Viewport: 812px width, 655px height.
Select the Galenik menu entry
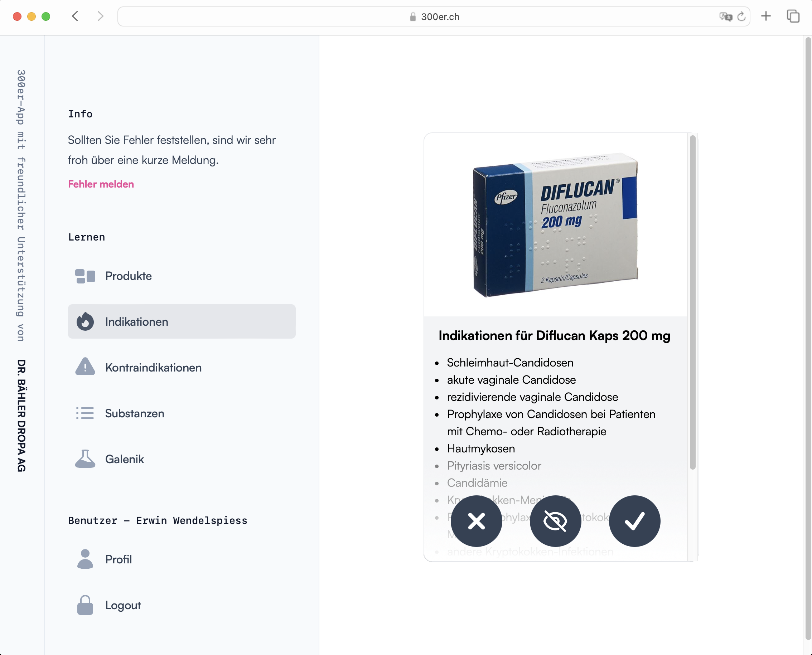tap(125, 459)
